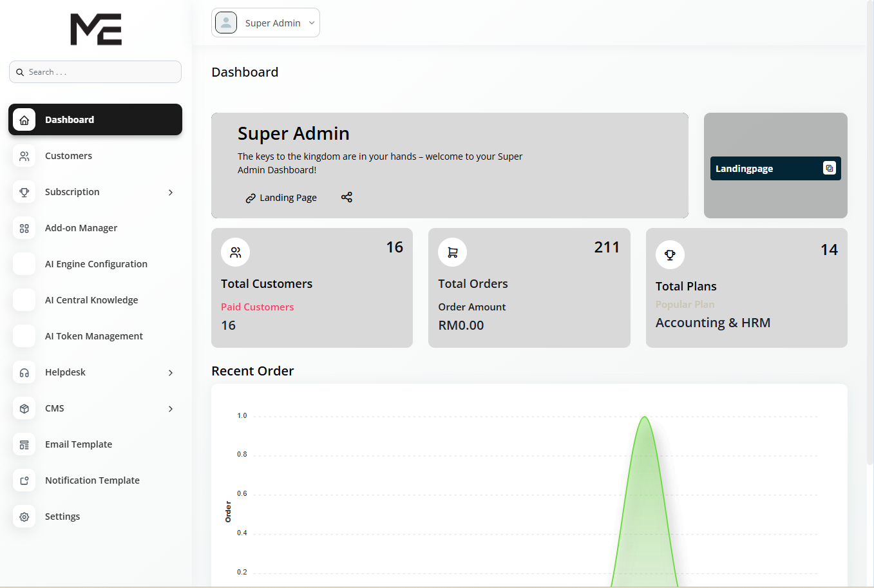
Task: Click the Paid Customers pink label
Action: [257, 307]
